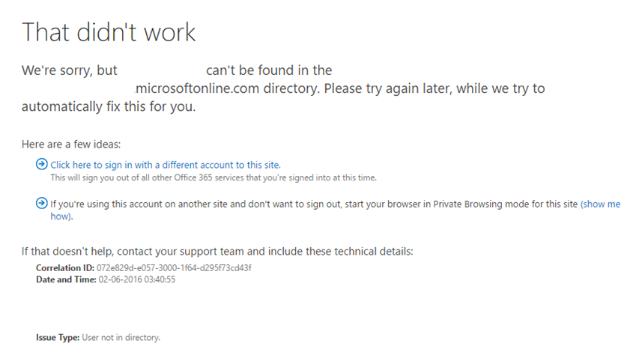Click the Issue Type label

click(58, 338)
